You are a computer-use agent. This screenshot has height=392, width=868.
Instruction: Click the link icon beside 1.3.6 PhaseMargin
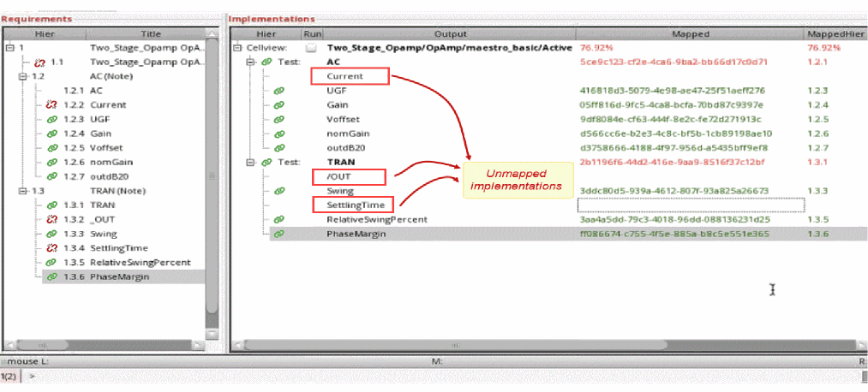[52, 277]
